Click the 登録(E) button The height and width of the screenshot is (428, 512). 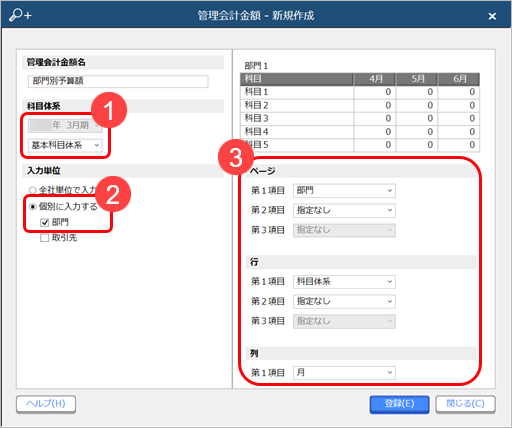coord(399,404)
